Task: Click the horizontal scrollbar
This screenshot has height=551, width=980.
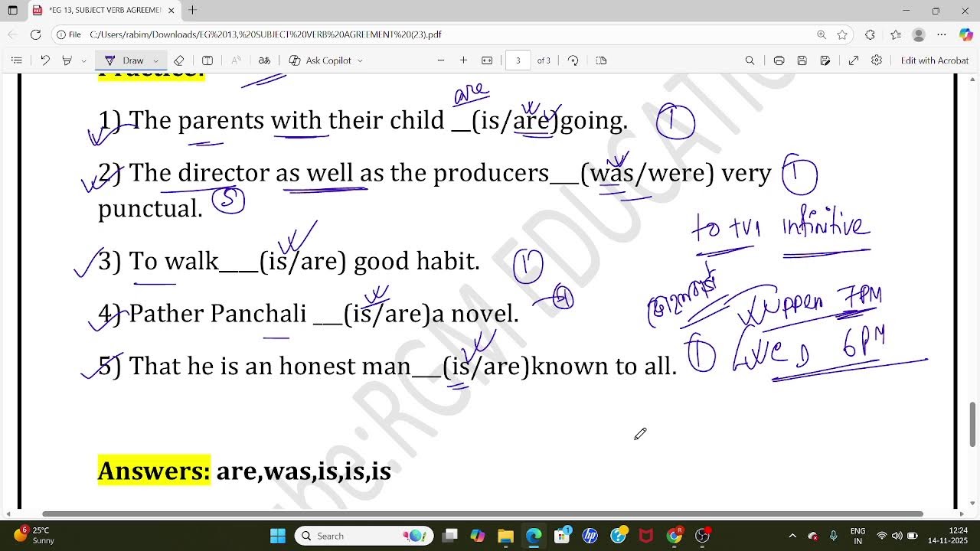Action: pos(482,514)
